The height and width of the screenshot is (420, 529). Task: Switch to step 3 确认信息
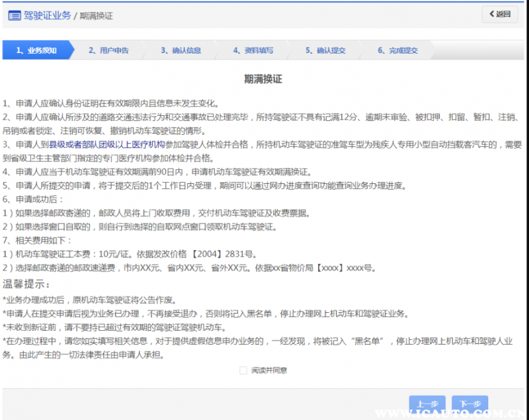[x=181, y=50]
